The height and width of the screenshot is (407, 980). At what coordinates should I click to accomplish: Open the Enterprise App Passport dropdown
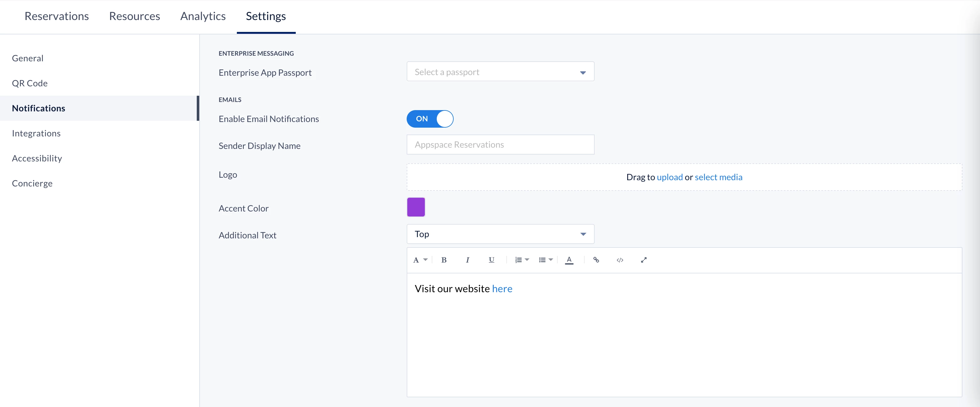[500, 72]
